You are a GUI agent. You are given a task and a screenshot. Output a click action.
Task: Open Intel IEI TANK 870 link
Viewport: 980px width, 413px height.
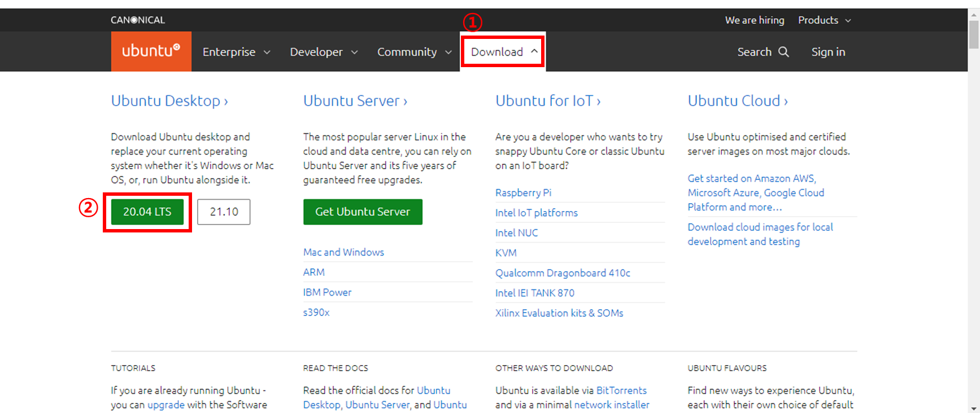pyautogui.click(x=535, y=293)
